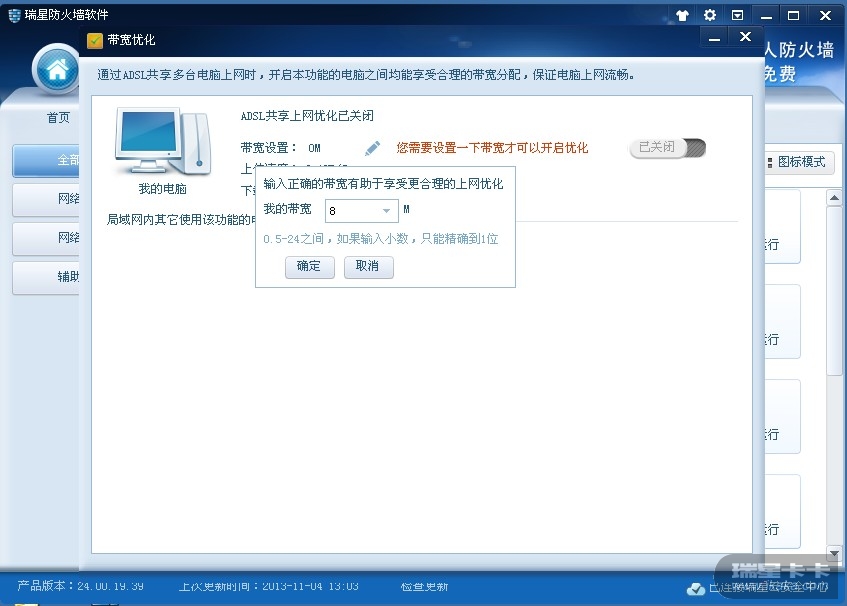Click the main window scrollbar down arrow
Image resolution: width=847 pixels, height=606 pixels.
834,553
